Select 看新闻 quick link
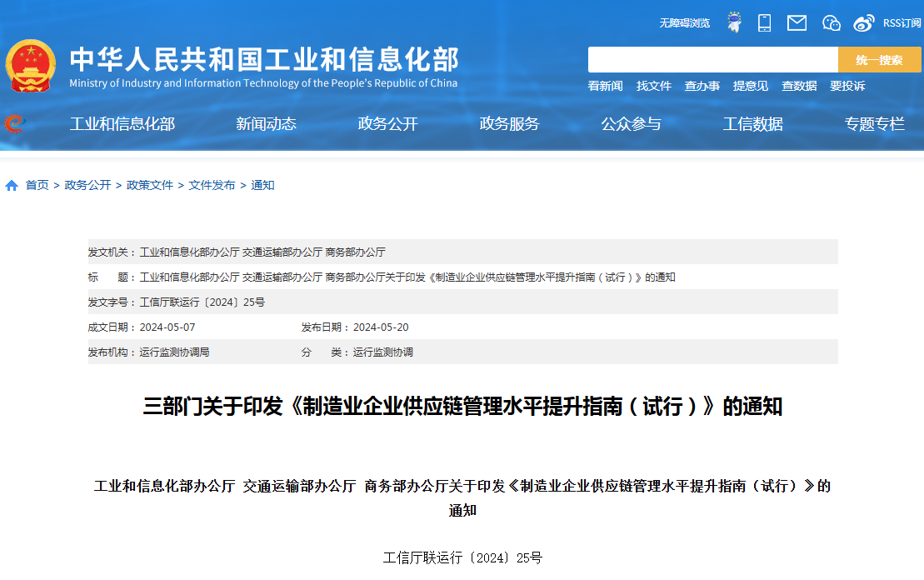924x580 pixels. click(x=605, y=86)
